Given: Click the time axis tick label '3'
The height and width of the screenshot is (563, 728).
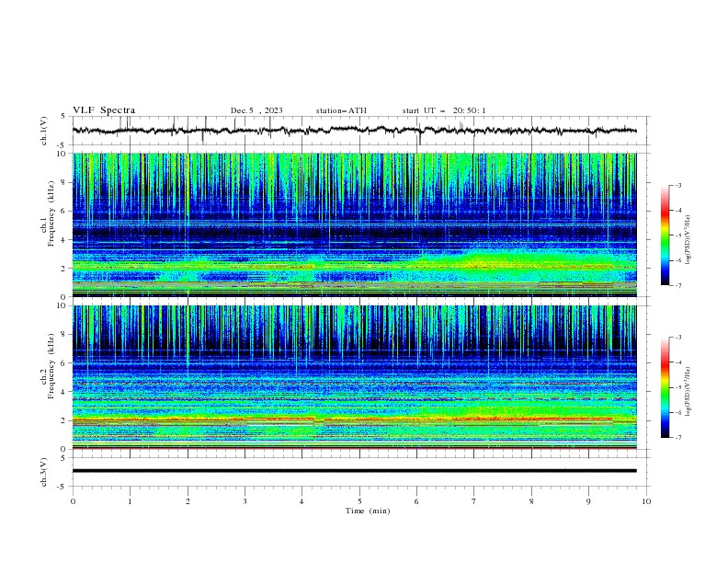Looking at the screenshot, I should click(245, 501).
